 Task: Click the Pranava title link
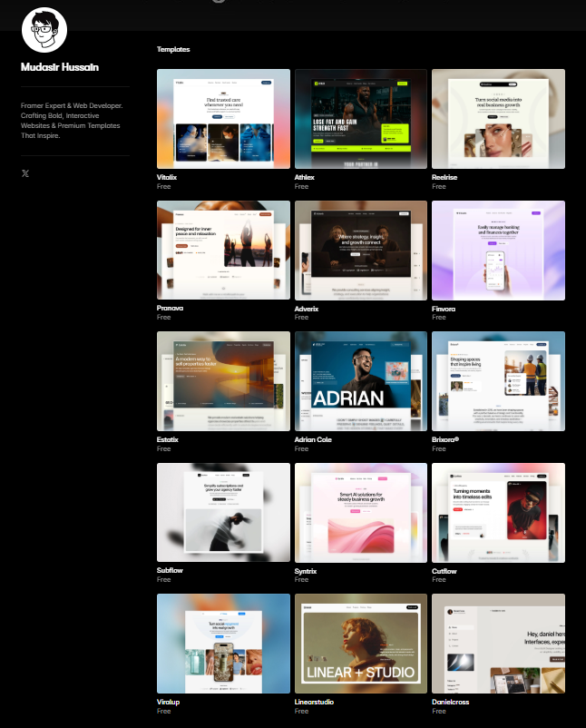[x=170, y=308]
